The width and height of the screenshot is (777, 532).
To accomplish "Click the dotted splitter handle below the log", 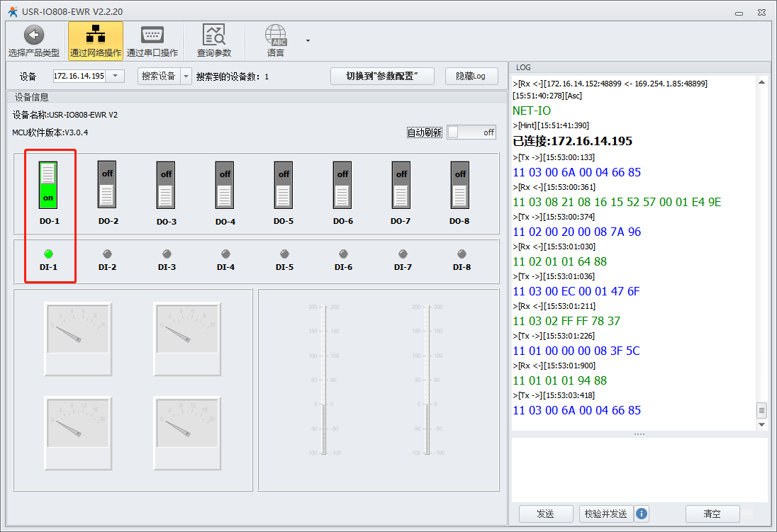I will point(639,434).
